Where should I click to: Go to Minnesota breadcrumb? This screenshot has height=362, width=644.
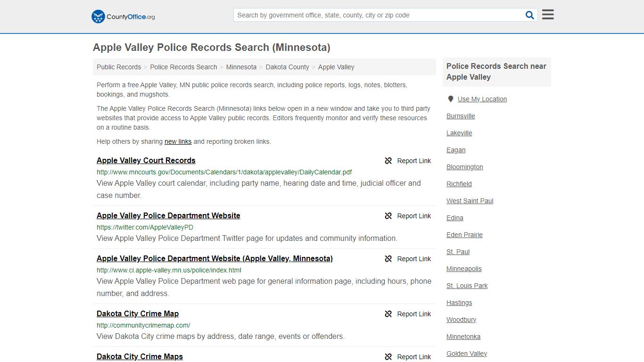coord(241,67)
